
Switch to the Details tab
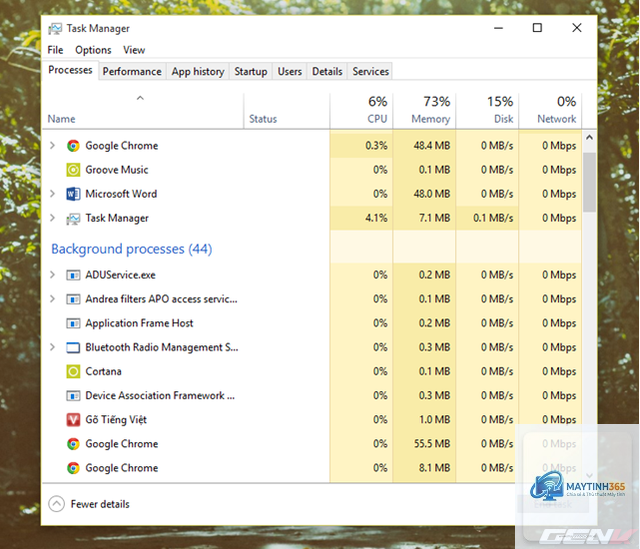(327, 71)
